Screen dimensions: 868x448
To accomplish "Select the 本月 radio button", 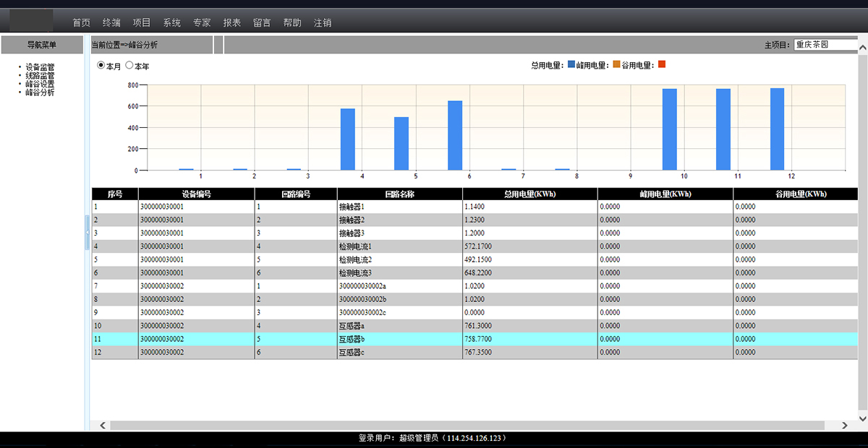I will (101, 65).
